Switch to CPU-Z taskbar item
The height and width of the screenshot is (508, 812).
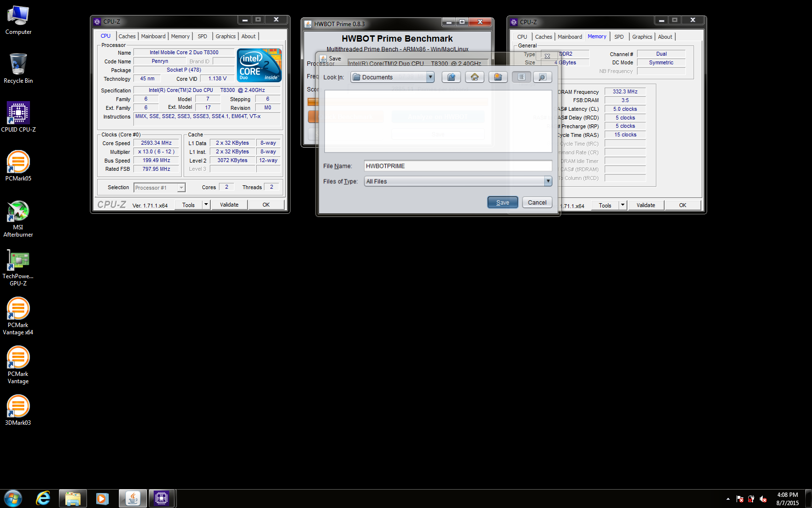[x=161, y=498]
